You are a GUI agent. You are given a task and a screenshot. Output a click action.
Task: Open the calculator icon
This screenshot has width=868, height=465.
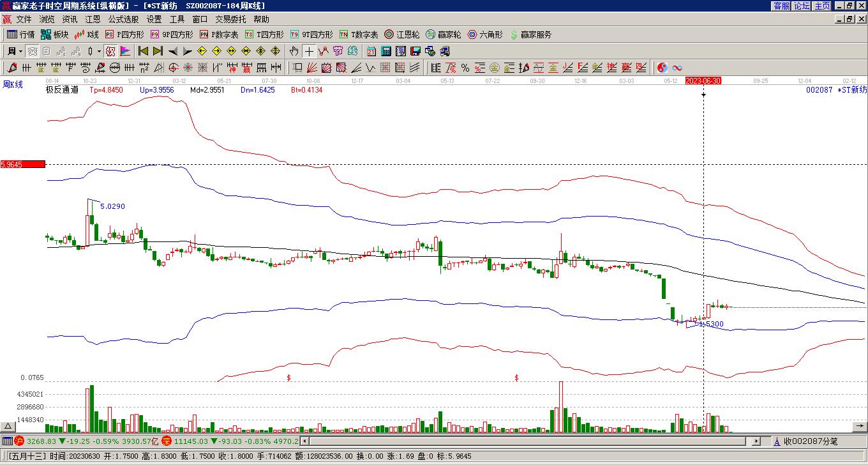coord(385,51)
